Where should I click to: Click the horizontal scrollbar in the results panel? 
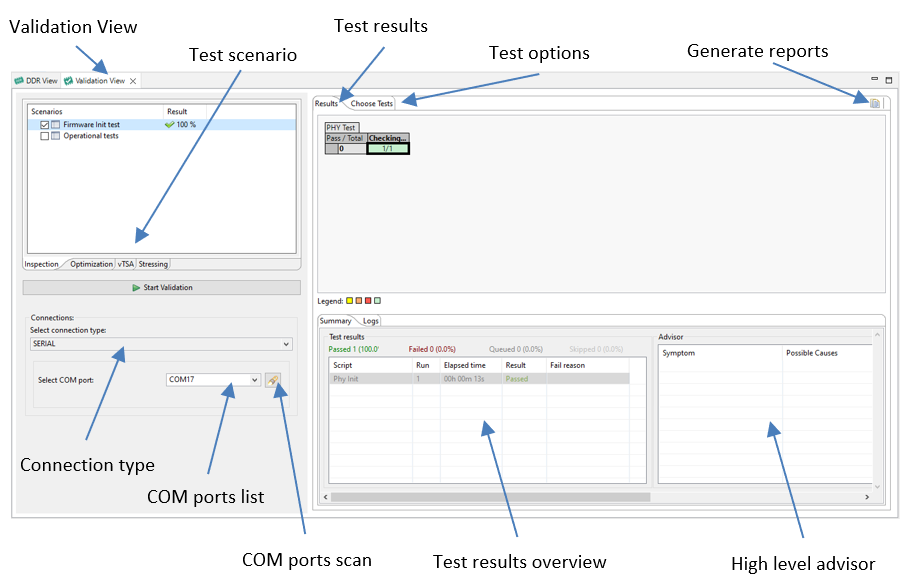pyautogui.click(x=490, y=497)
